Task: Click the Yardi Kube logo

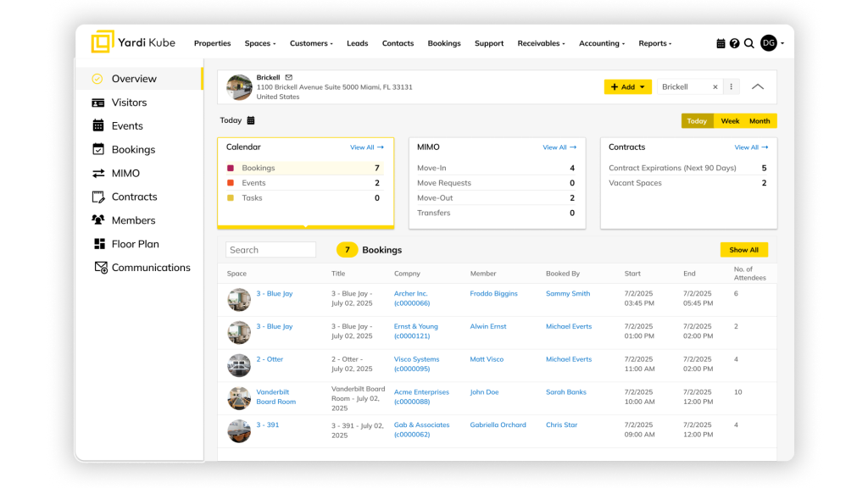Action: click(x=133, y=42)
